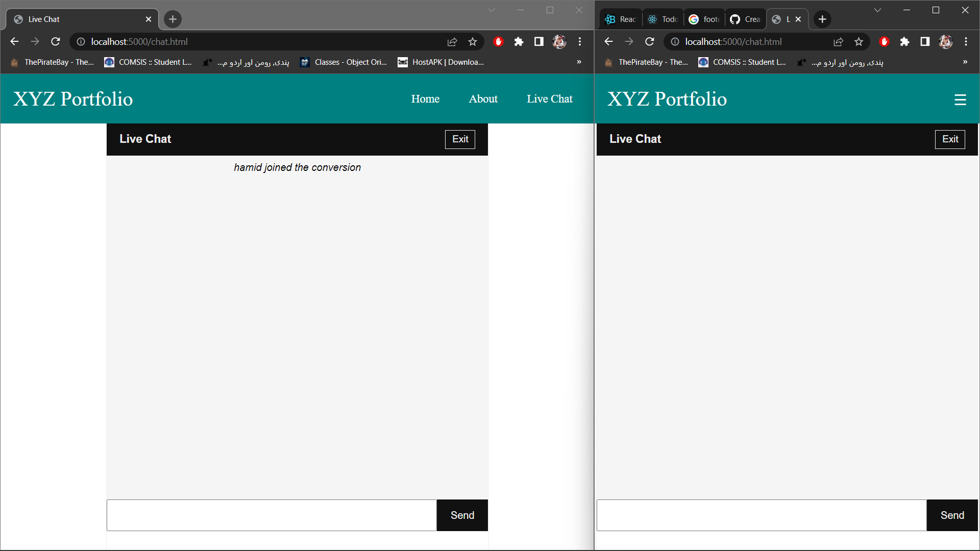Toggle the hamburger navigation menu open

(961, 99)
